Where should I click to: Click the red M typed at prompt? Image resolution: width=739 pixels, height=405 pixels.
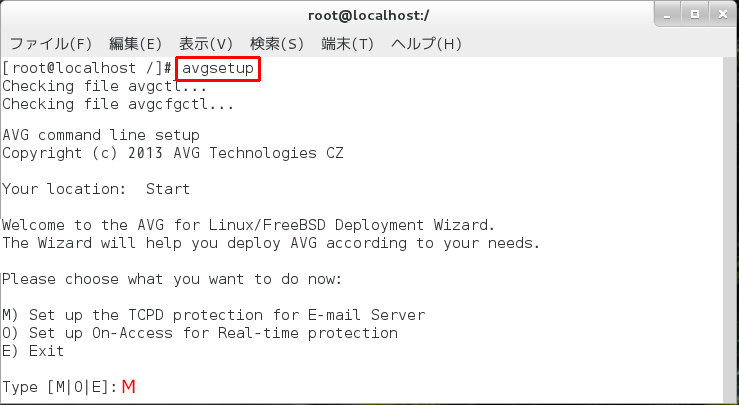tap(128, 387)
